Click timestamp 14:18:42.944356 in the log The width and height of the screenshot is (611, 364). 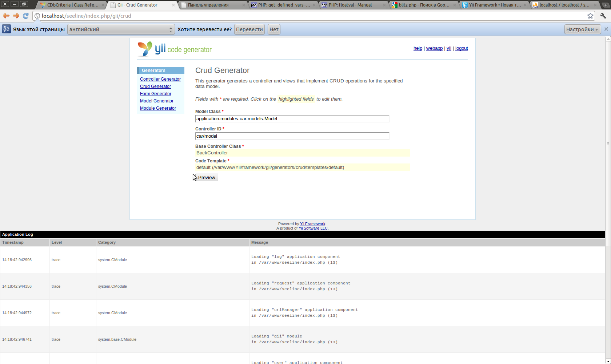pyautogui.click(x=17, y=286)
